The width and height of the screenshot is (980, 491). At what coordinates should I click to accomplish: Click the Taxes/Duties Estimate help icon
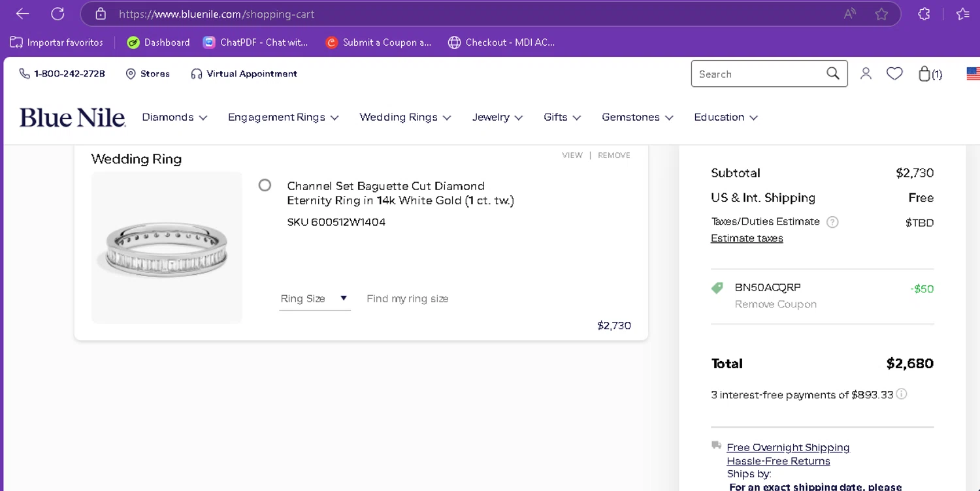tap(832, 222)
